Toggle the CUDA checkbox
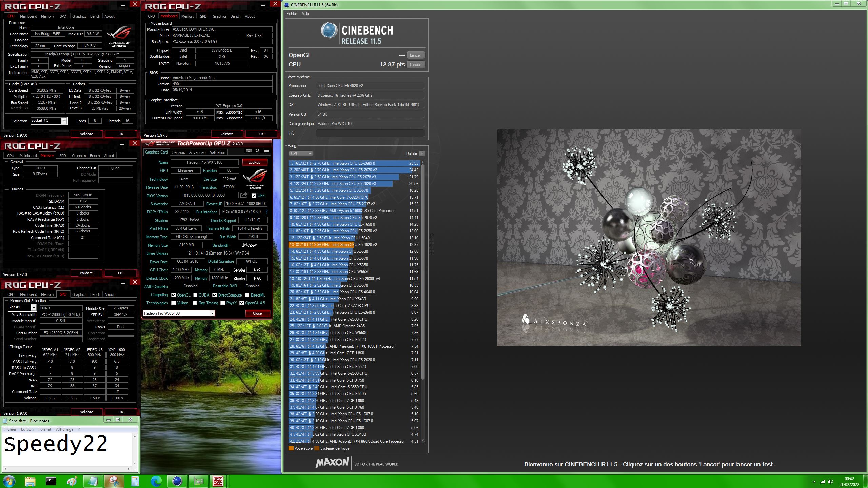This screenshot has width=868, height=488. click(x=195, y=295)
